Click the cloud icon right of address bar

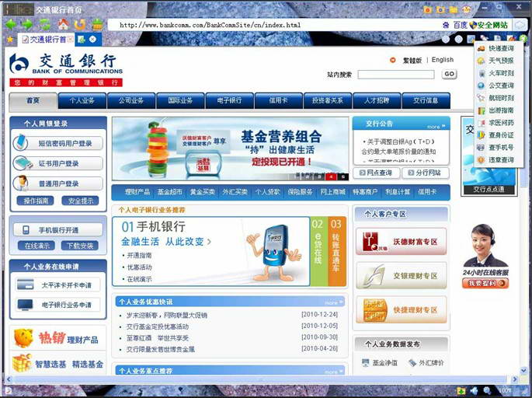[520, 25]
